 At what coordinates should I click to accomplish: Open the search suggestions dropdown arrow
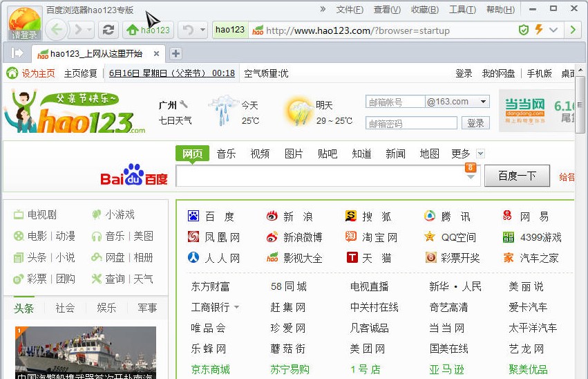471,177
